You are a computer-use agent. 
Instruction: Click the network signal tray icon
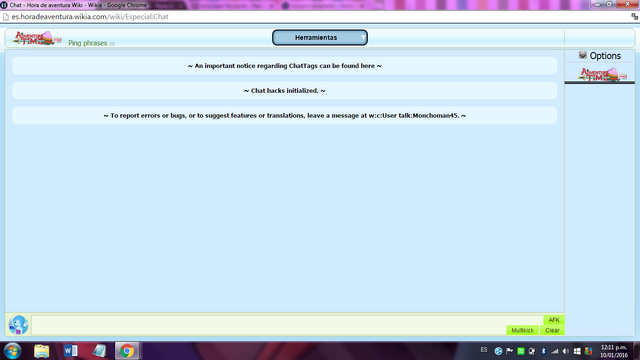pyautogui.click(x=554, y=351)
